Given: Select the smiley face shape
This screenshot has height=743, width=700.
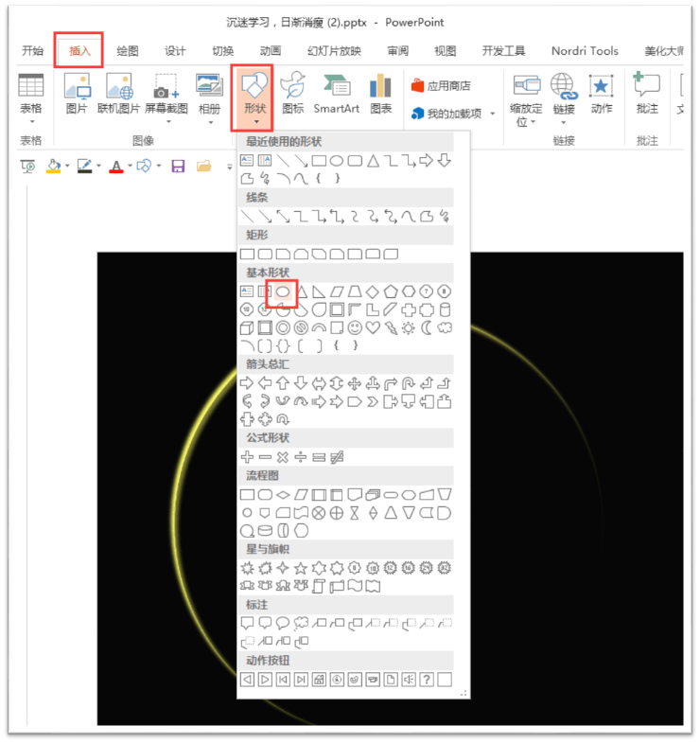Looking at the screenshot, I should pos(355,327).
